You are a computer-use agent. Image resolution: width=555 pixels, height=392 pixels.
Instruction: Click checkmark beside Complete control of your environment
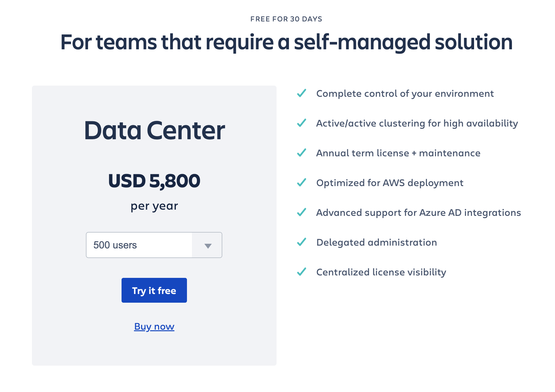coord(302,93)
